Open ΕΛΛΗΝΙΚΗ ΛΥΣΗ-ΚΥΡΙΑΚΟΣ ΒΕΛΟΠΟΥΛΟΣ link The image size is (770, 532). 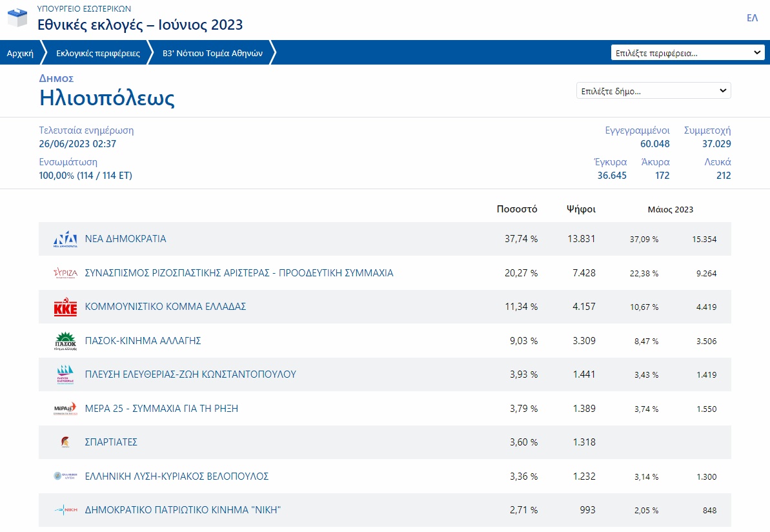[177, 476]
